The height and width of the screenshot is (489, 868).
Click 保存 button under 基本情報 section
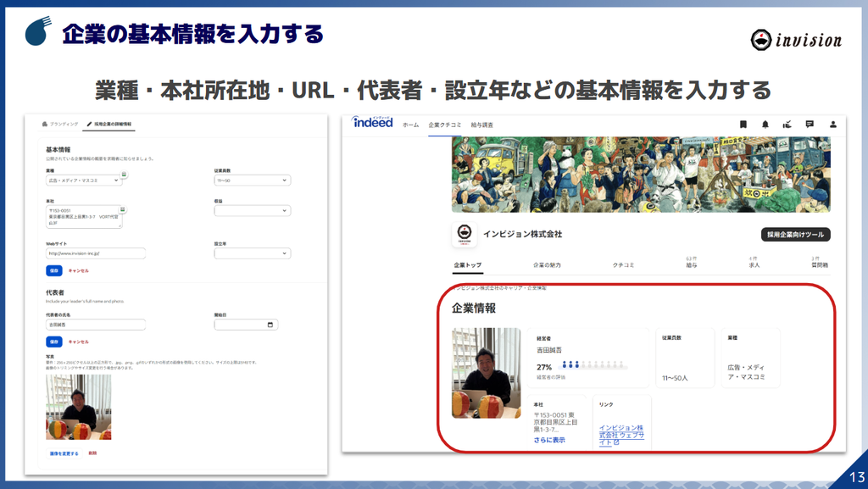(x=54, y=270)
